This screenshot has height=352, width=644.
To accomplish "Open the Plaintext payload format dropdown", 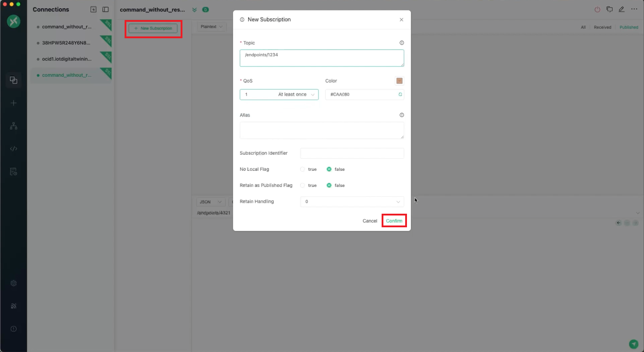I will coord(211,26).
